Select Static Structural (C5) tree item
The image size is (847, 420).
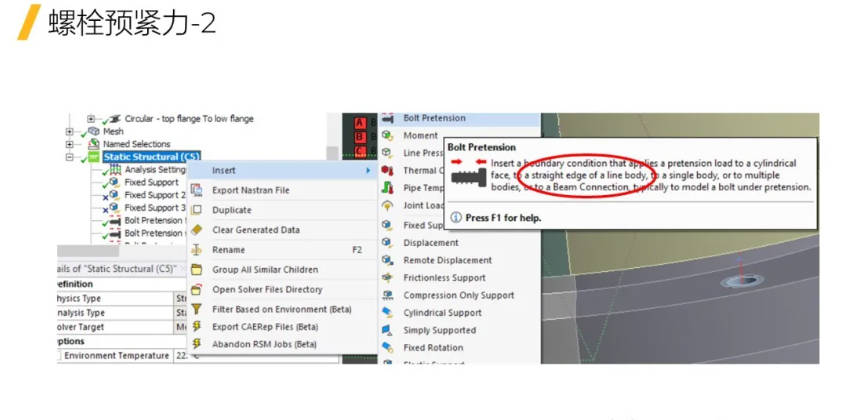[x=152, y=157]
